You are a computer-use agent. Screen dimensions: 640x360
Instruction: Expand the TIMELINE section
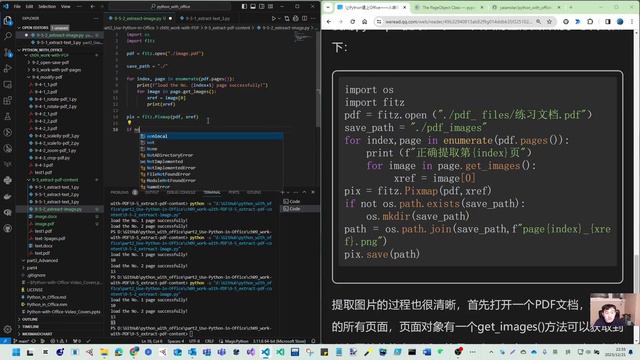pyautogui.click(x=30, y=327)
